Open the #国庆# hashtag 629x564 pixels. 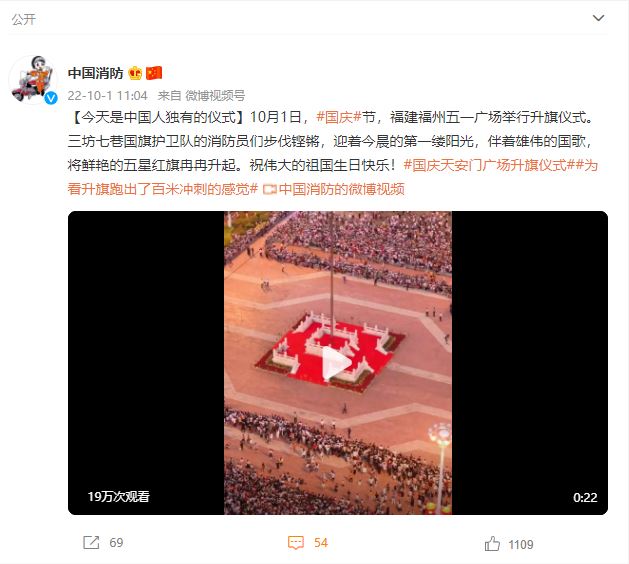pyautogui.click(x=339, y=117)
